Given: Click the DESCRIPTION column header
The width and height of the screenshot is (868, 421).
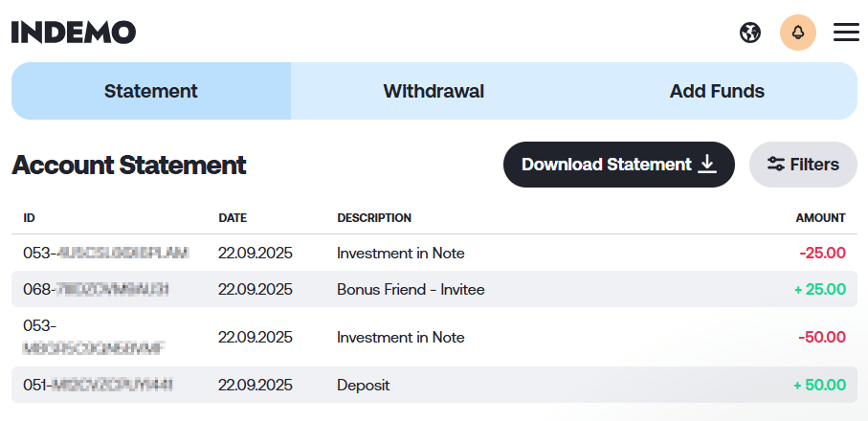Looking at the screenshot, I should pyautogui.click(x=374, y=218).
